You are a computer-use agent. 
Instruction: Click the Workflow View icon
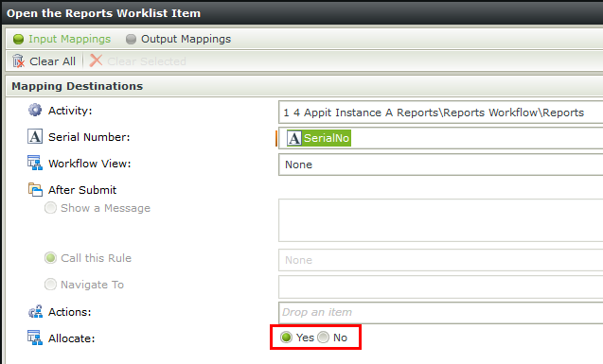click(x=35, y=163)
